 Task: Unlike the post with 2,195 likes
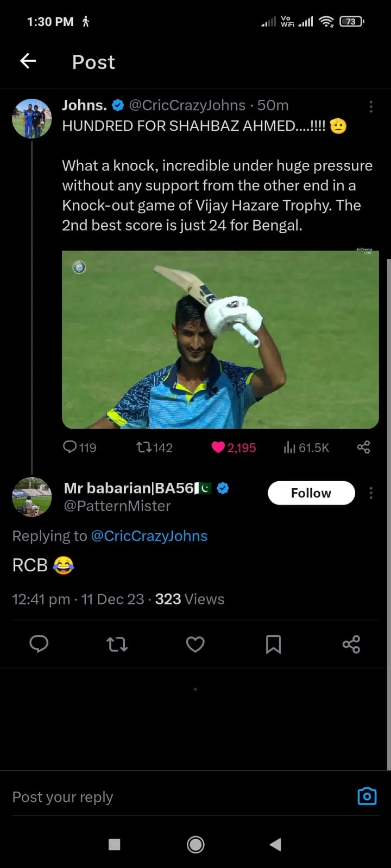pos(218,447)
